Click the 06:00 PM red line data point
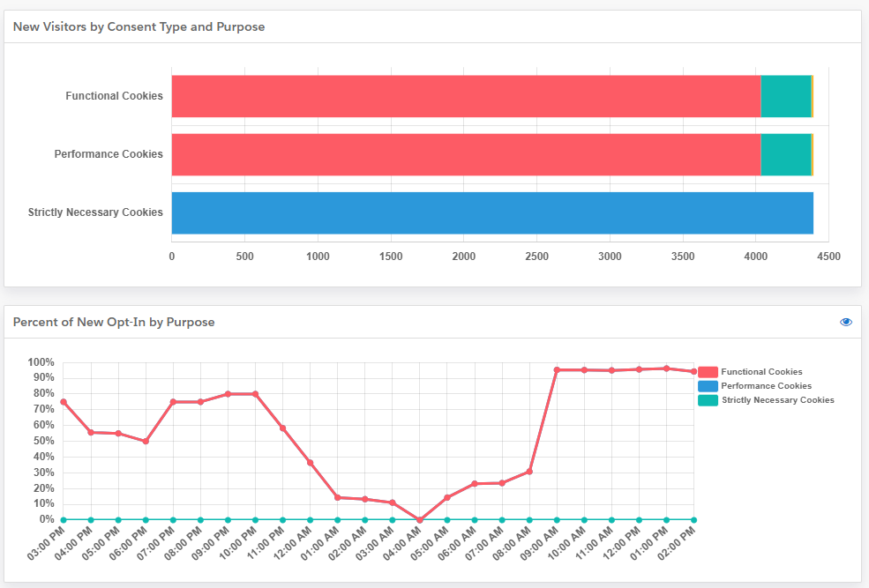This screenshot has width=869, height=588. pyautogui.click(x=146, y=441)
